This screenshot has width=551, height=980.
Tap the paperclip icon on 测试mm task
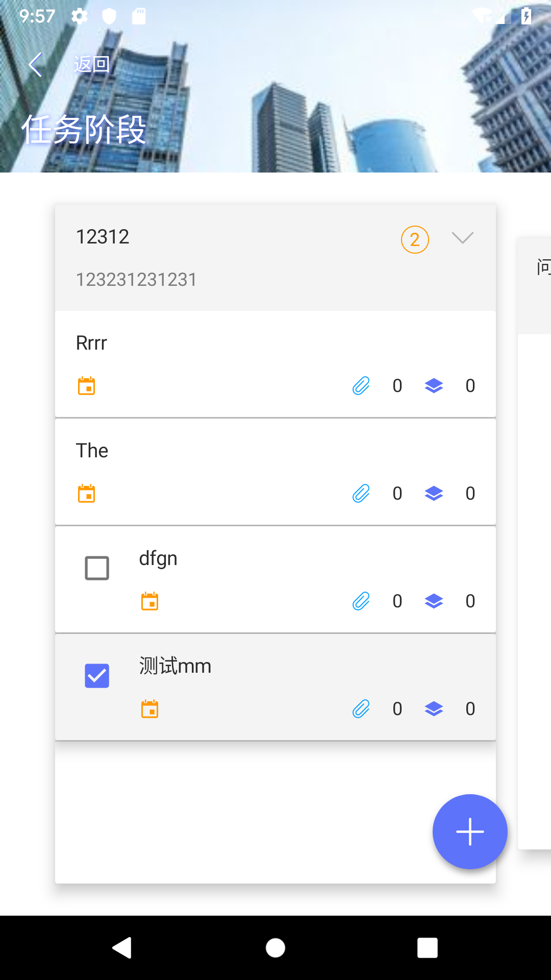pos(361,709)
